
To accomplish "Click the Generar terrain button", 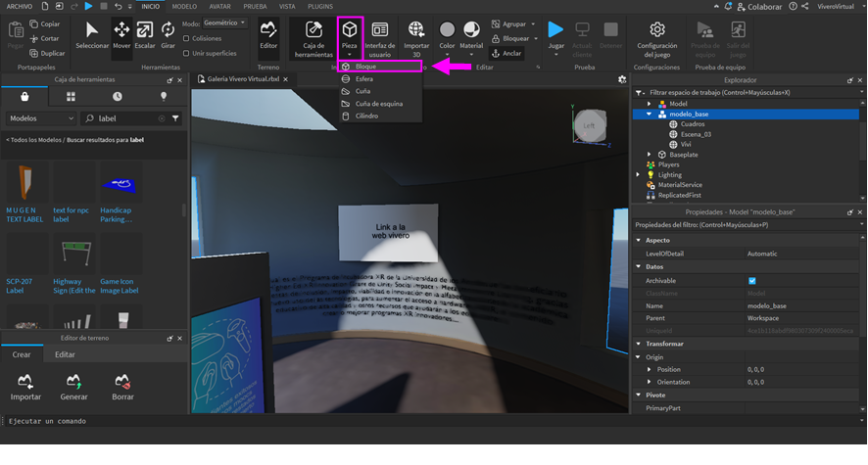I will [73, 385].
